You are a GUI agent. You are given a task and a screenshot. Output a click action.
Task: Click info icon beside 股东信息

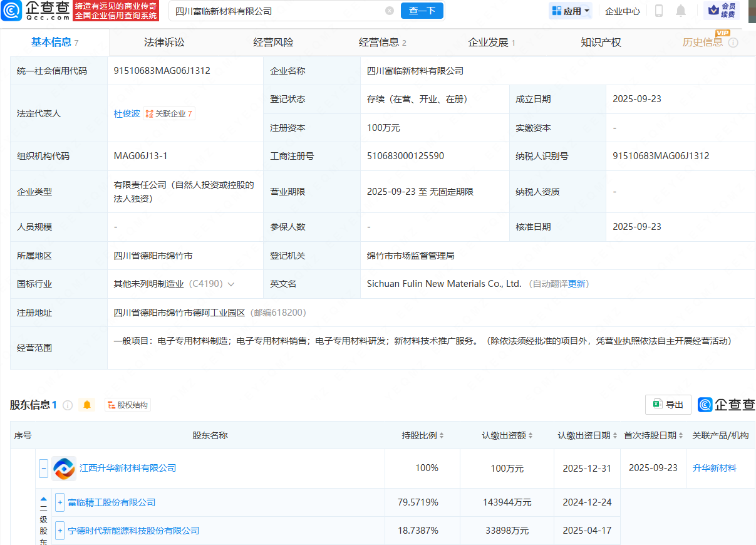[68, 405]
